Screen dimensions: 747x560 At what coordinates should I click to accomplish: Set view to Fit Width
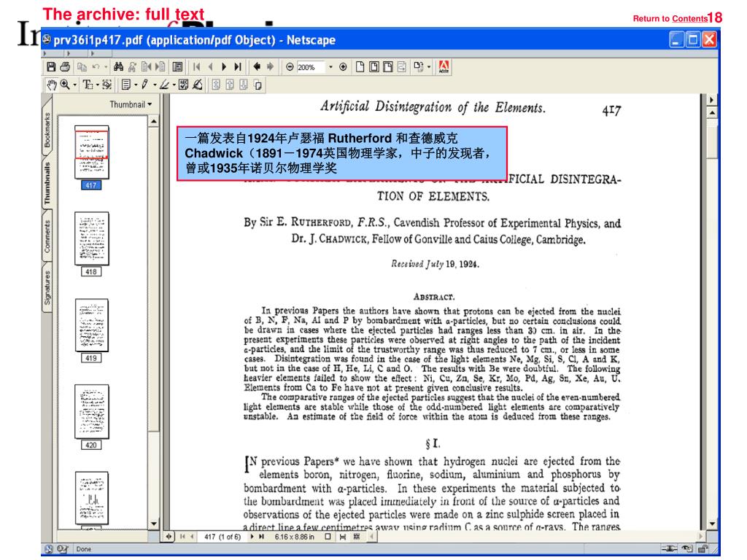(388, 67)
